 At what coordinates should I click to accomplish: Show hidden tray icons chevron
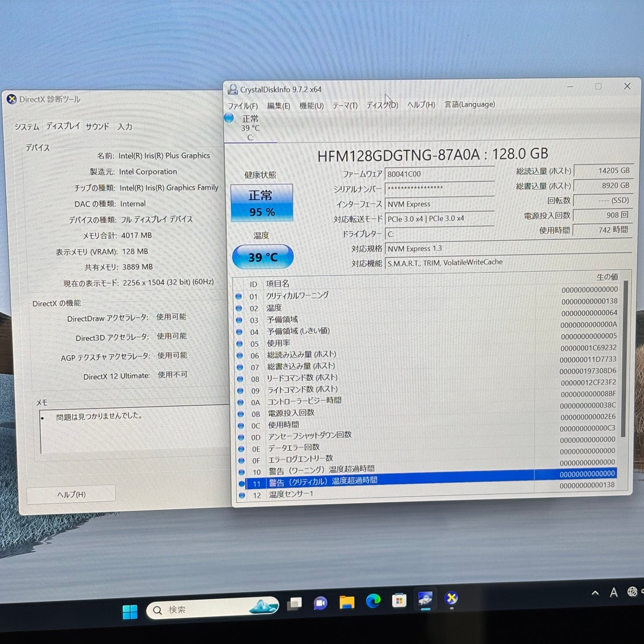tap(595, 593)
